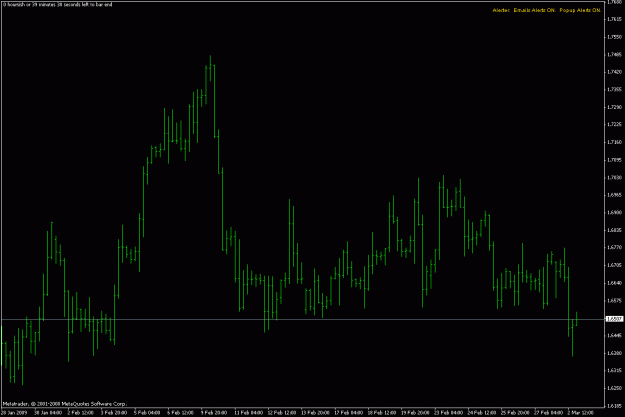The height and width of the screenshot is (417, 625).
Task: Click the 18 Feb 12:00 time label
Action: point(382,413)
